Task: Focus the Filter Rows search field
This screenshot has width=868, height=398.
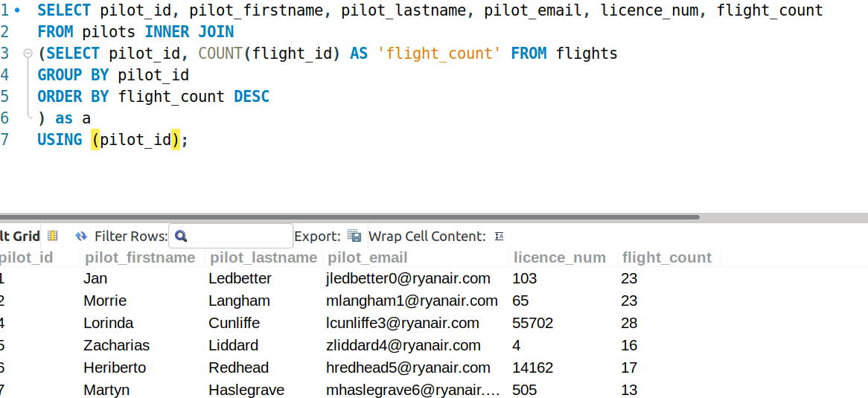Action: pyautogui.click(x=231, y=236)
